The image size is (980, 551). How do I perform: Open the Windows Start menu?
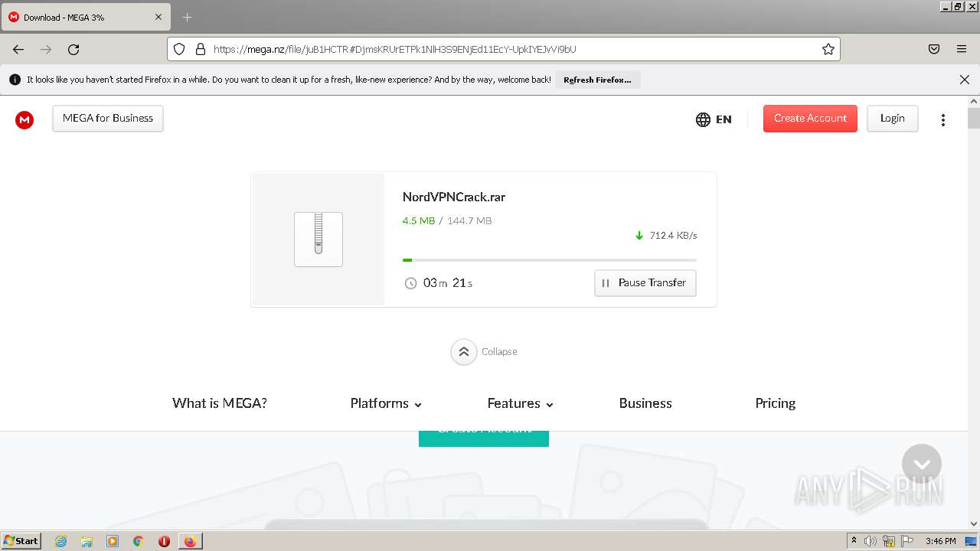coord(21,541)
